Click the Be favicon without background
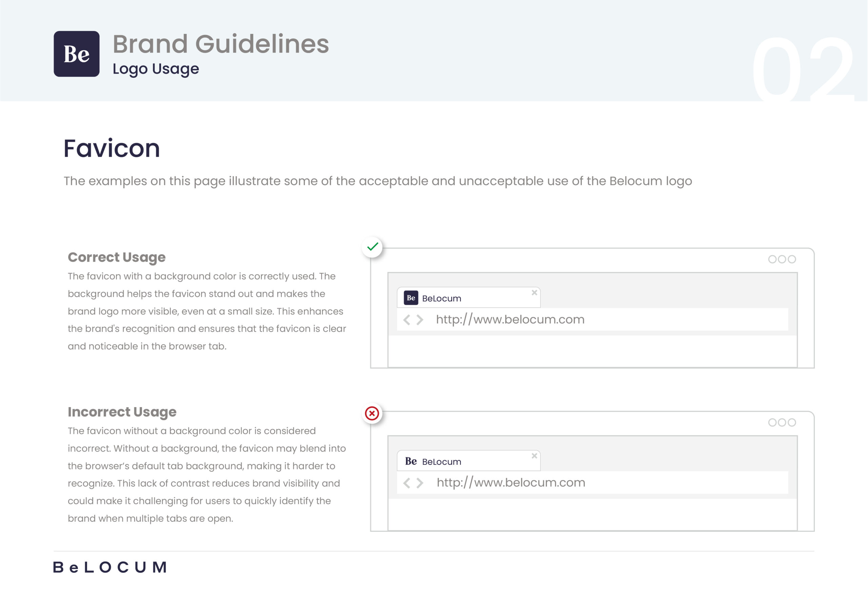 click(411, 461)
